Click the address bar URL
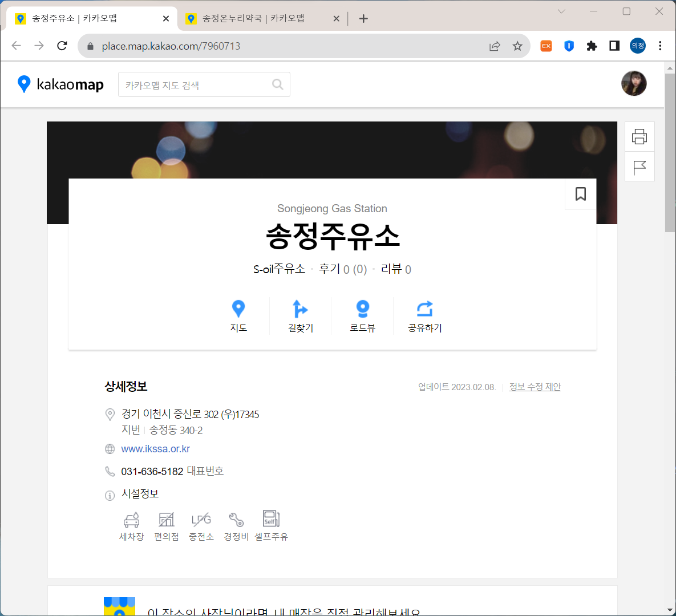This screenshot has height=616, width=676. [171, 46]
